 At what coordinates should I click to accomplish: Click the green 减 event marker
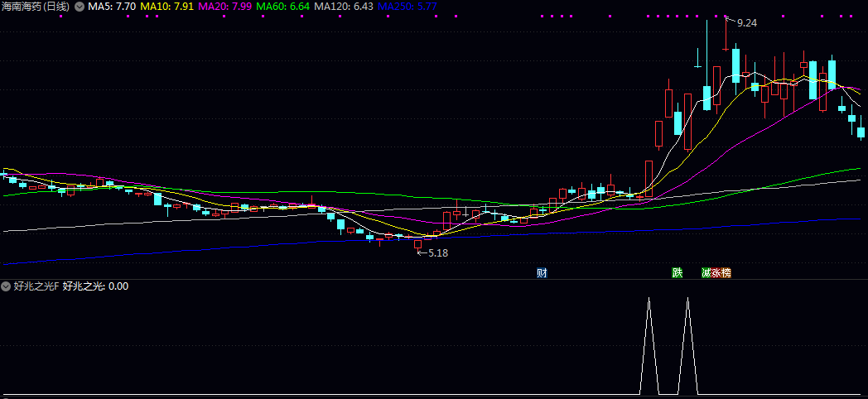[x=706, y=272]
